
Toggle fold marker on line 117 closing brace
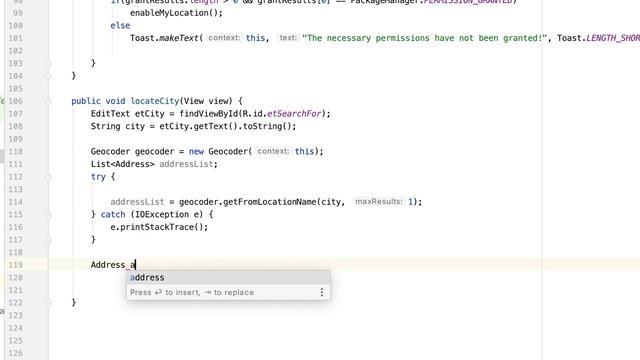pos(48,240)
